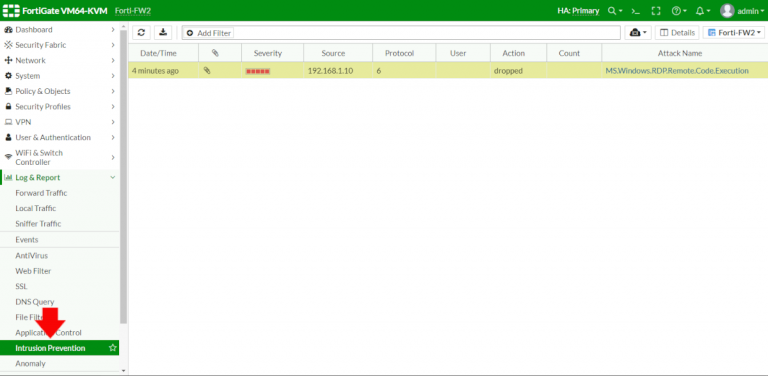Click the fullscreen toggle icon
The height and width of the screenshot is (376, 768).
coord(656,11)
